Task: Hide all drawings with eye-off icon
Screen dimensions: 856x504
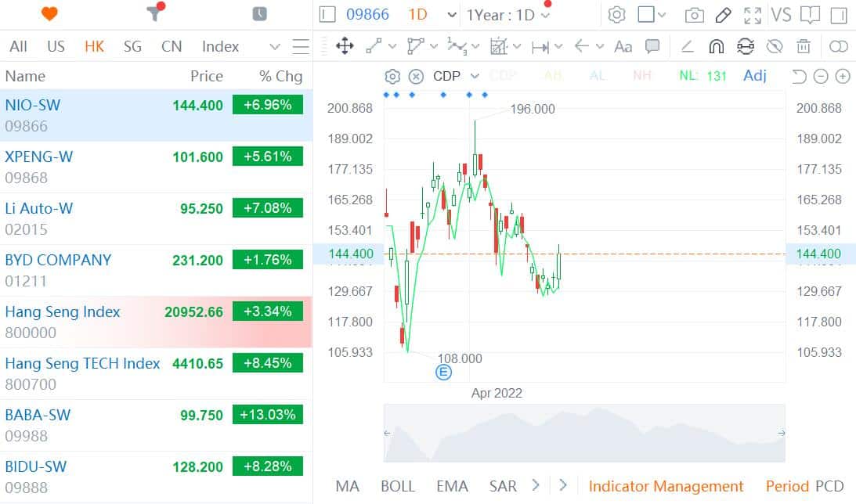Action: coord(775,47)
